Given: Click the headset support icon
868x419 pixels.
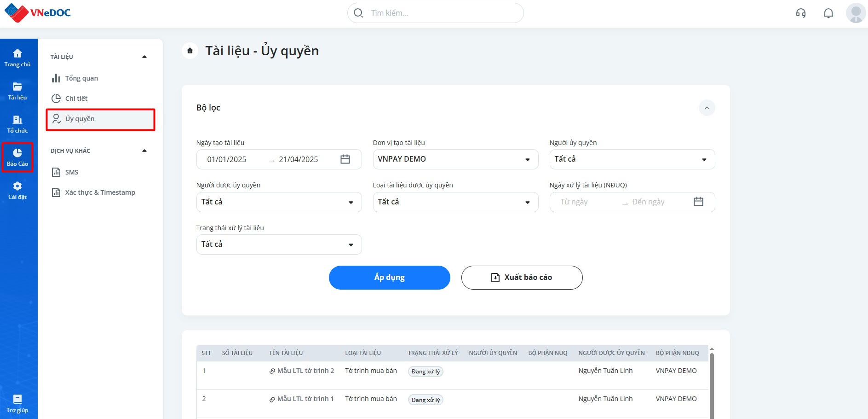Looking at the screenshot, I should point(801,13).
